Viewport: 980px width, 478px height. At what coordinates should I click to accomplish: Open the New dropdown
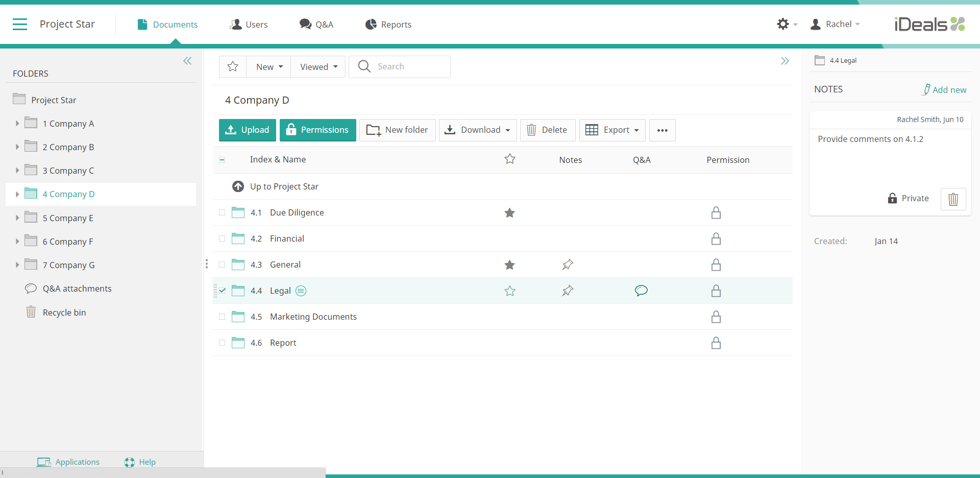click(x=268, y=66)
